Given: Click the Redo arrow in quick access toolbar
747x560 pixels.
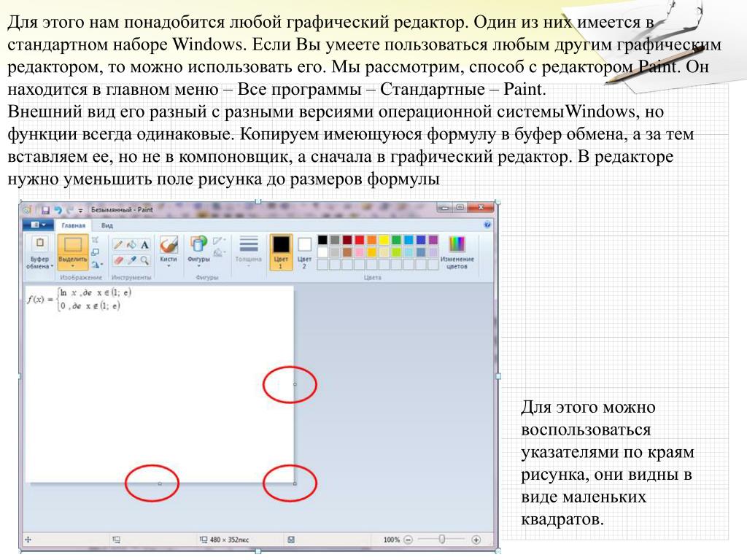Looking at the screenshot, I should pyautogui.click(x=70, y=210).
